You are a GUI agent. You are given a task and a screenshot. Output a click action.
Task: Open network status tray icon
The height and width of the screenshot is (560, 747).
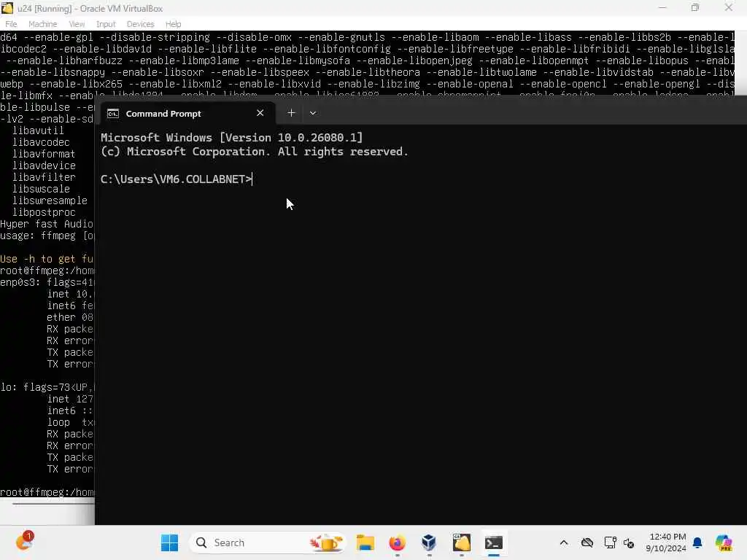609,542
